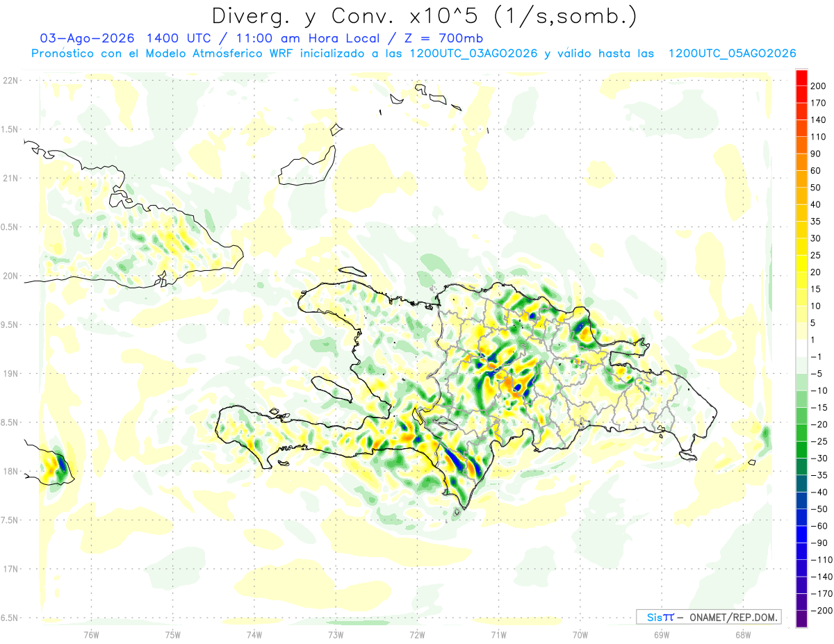This screenshot has height=644, width=834.
Task: Click the "75W" longitude label
Action: 173,635
